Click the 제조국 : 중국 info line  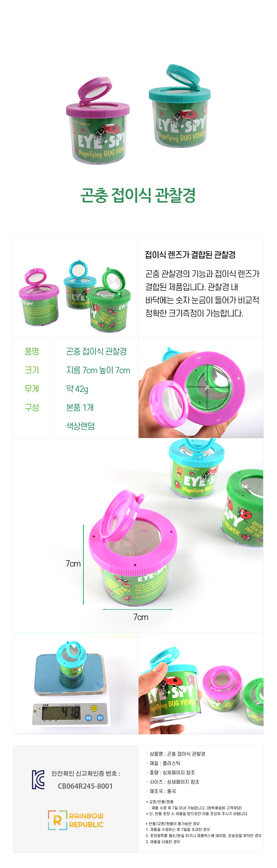(x=163, y=791)
